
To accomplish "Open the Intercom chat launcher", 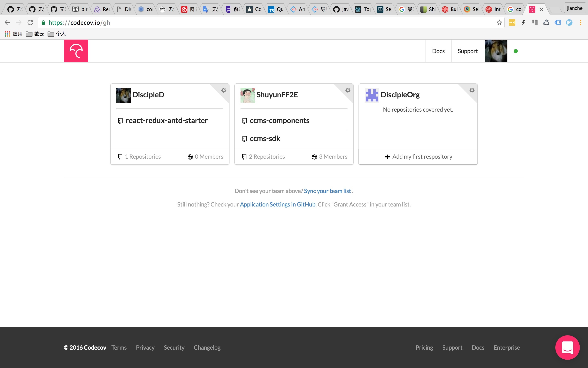I will coord(568,347).
